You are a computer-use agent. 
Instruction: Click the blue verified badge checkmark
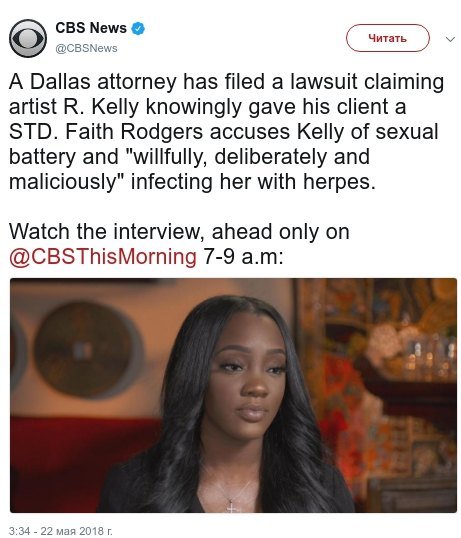[x=138, y=28]
